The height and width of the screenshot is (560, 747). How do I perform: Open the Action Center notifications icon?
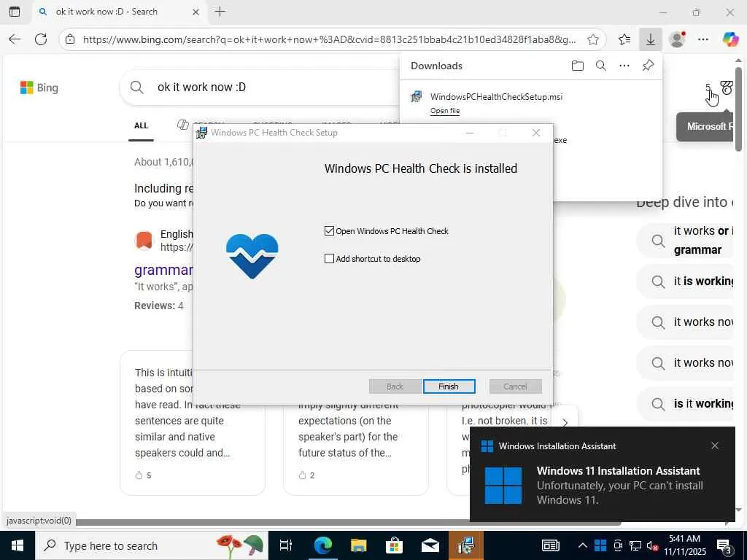point(724,545)
